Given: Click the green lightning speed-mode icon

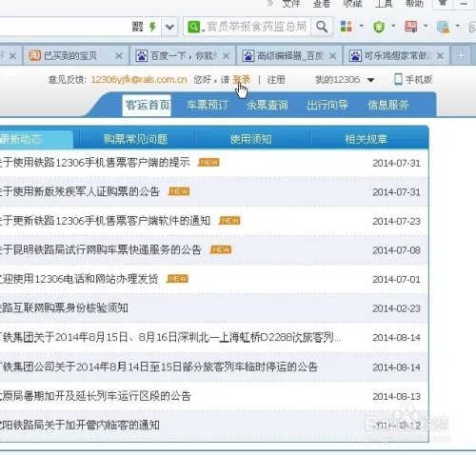Looking at the screenshot, I should click(152, 27).
